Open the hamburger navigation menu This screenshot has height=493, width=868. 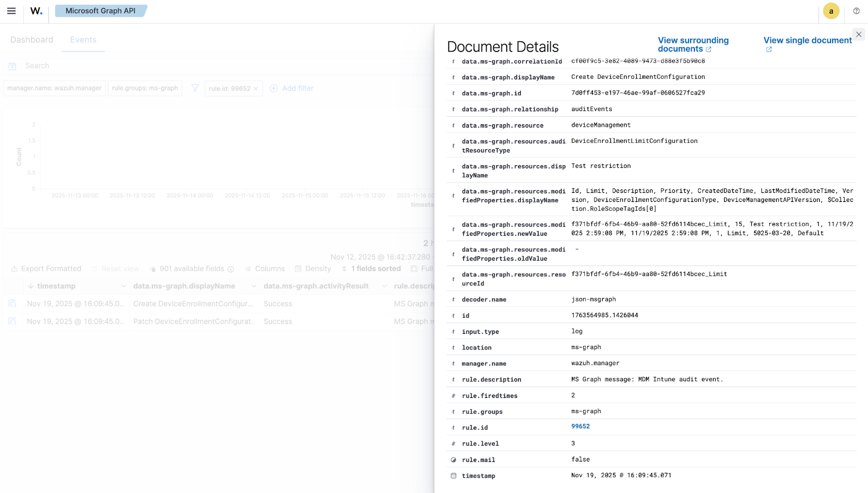click(11, 11)
